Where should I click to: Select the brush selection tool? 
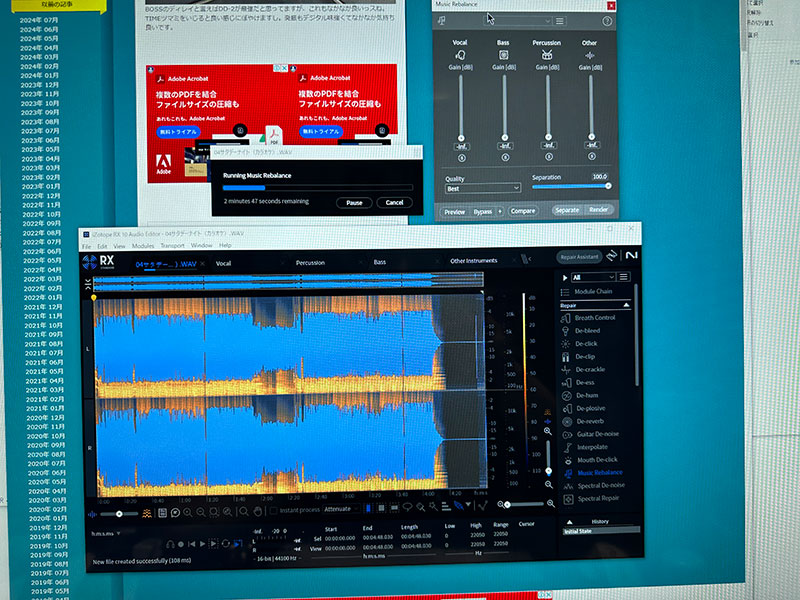[x=420, y=507]
